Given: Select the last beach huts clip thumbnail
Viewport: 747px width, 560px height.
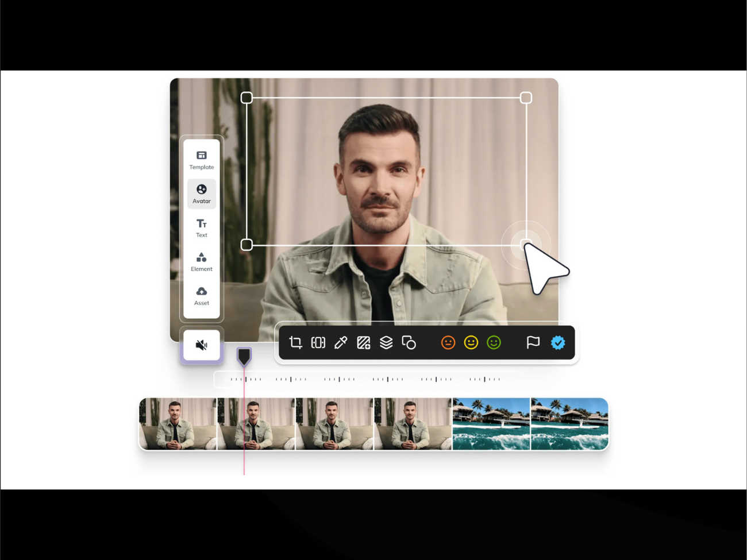Looking at the screenshot, I should (569, 424).
